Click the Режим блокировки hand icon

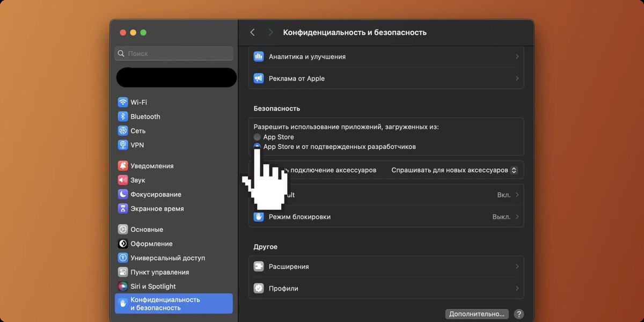[259, 217]
